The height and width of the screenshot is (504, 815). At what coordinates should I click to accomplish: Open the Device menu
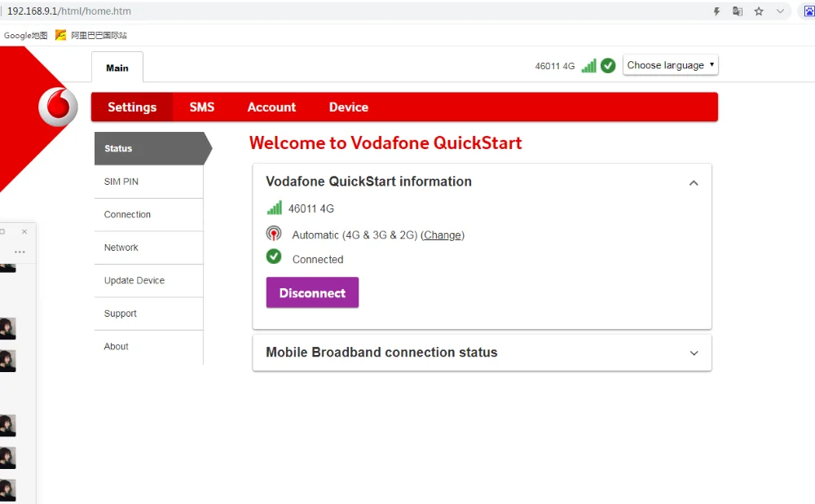click(x=349, y=107)
